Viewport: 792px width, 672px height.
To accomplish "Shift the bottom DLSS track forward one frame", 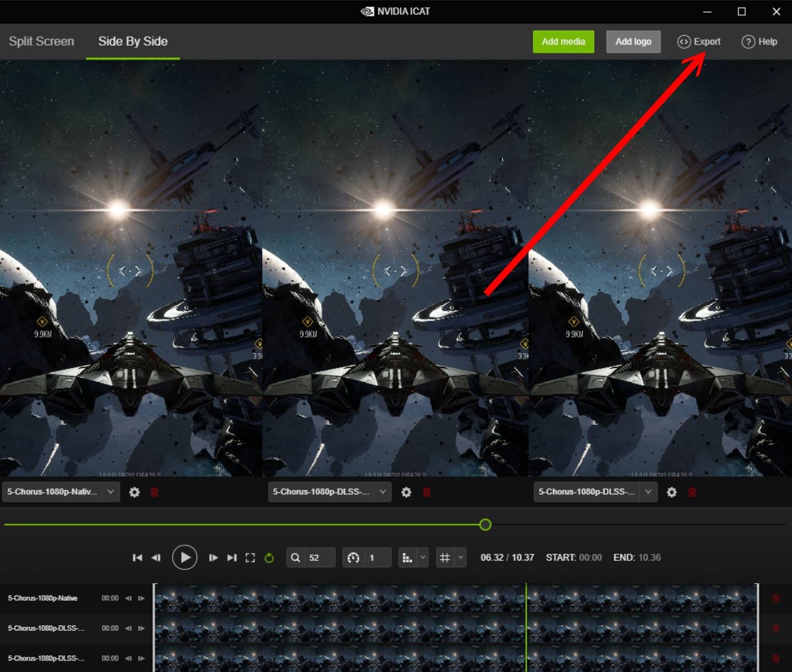I will coord(141,658).
